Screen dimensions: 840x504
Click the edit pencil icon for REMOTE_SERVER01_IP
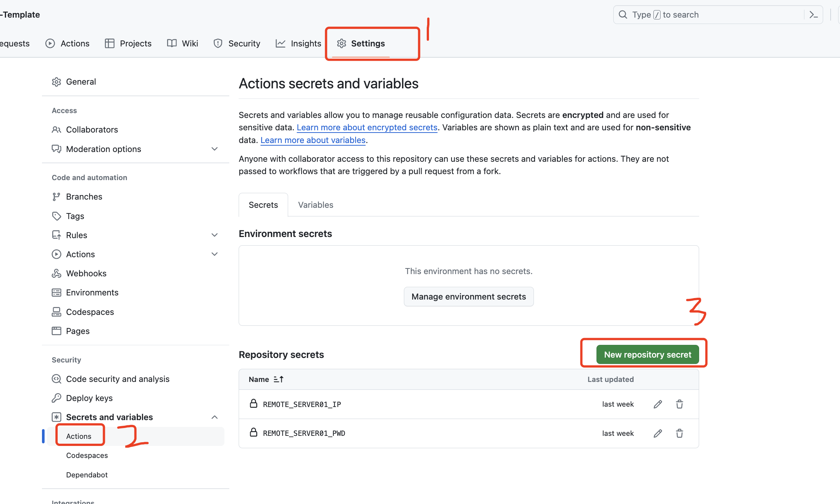(658, 404)
